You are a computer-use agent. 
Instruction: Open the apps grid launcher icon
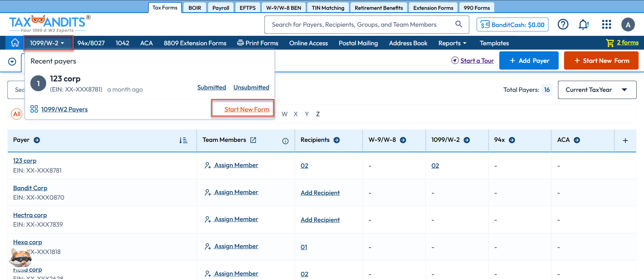tap(607, 24)
